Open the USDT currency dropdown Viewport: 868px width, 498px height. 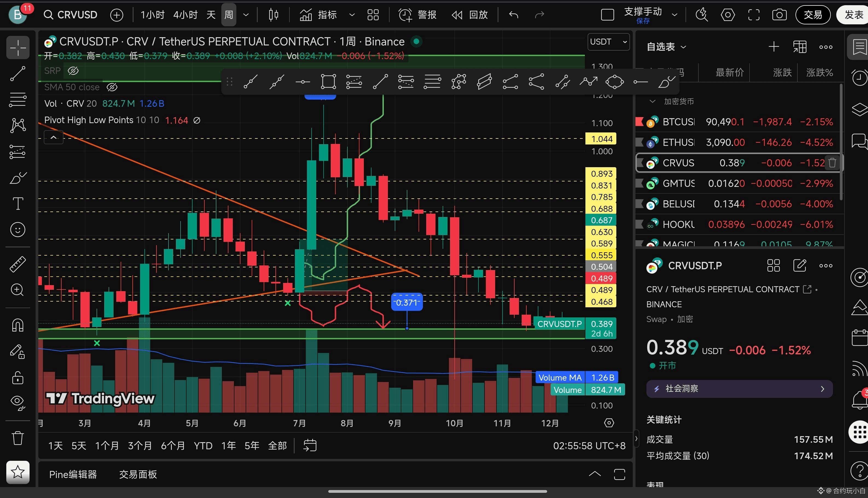pyautogui.click(x=608, y=42)
